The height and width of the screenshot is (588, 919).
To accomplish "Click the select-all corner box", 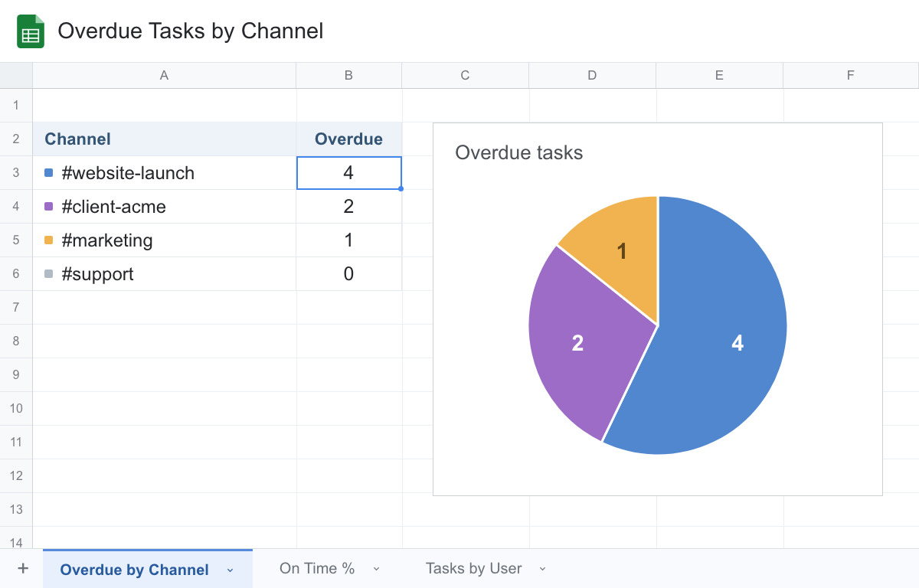I will pyautogui.click(x=16, y=75).
